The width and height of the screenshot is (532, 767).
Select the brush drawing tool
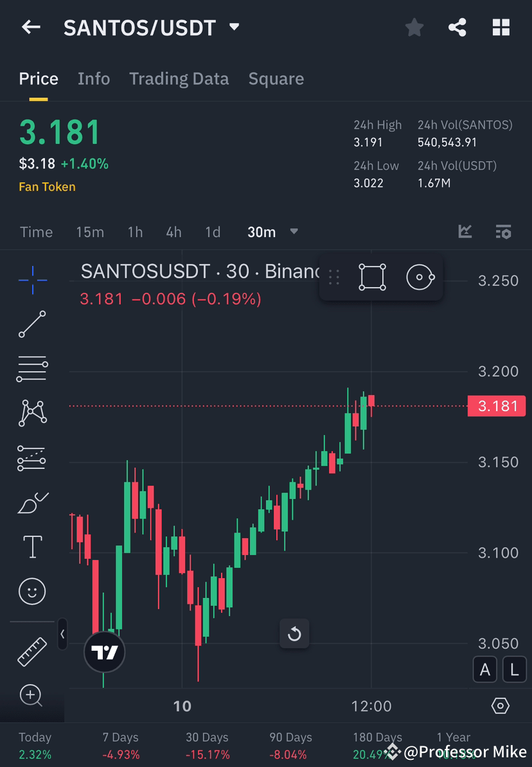tap(32, 502)
